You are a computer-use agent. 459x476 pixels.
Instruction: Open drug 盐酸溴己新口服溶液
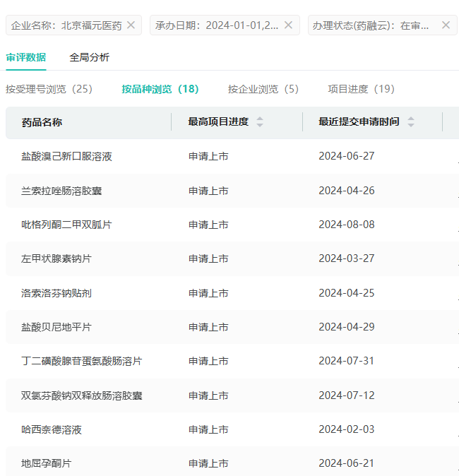[x=66, y=156]
